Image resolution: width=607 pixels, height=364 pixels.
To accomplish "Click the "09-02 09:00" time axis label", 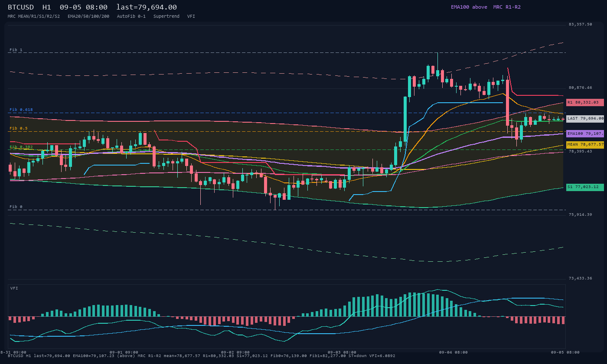I will 235,352.
